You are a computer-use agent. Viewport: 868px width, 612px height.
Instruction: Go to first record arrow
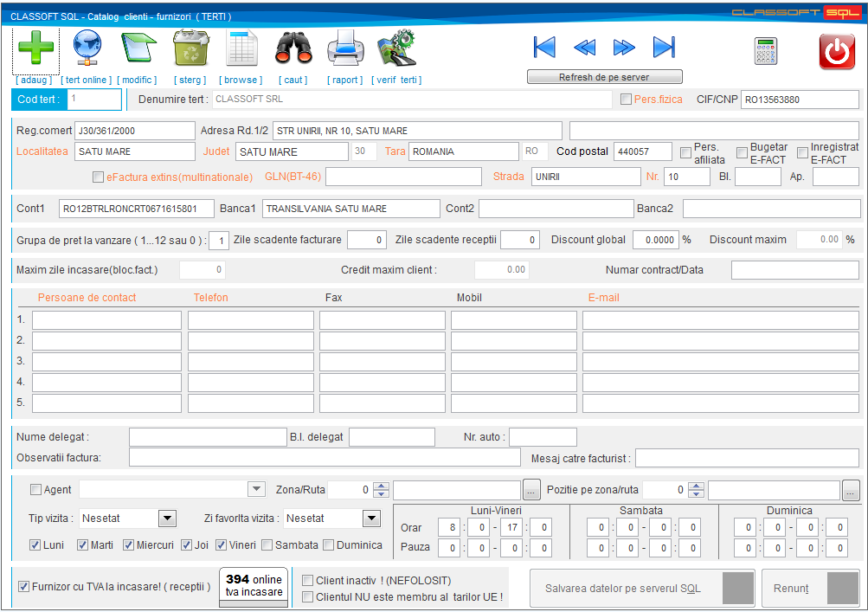pos(544,47)
